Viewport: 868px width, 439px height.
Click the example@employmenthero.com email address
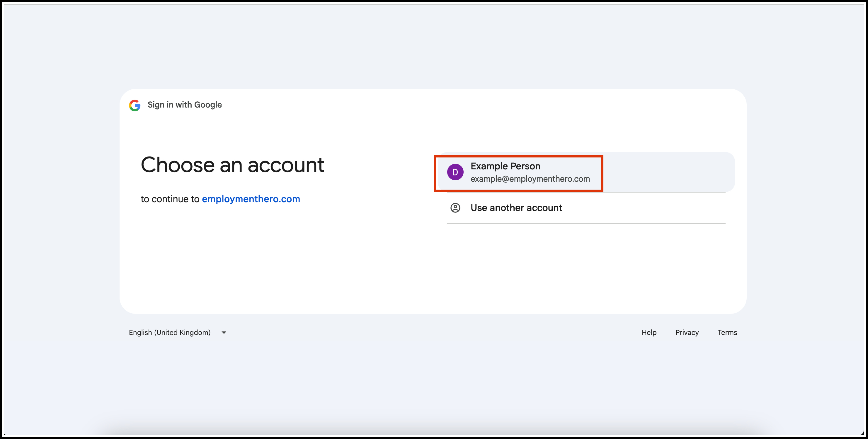530,179
